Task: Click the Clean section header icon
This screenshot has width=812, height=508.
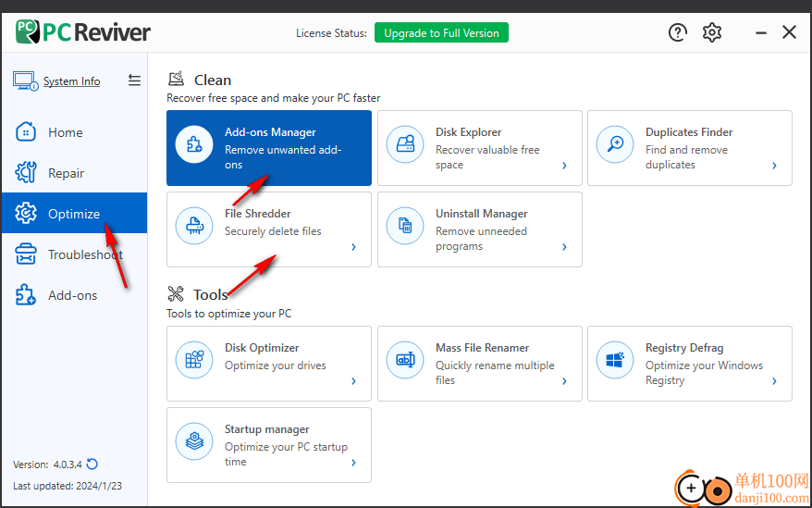Action: tap(176, 79)
